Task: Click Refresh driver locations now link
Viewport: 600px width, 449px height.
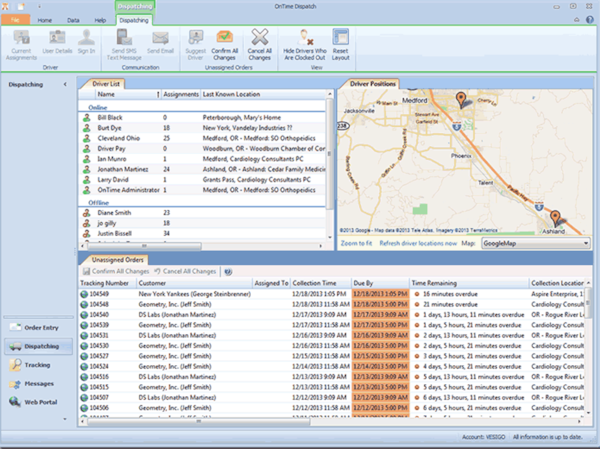Action: pyautogui.click(x=418, y=242)
